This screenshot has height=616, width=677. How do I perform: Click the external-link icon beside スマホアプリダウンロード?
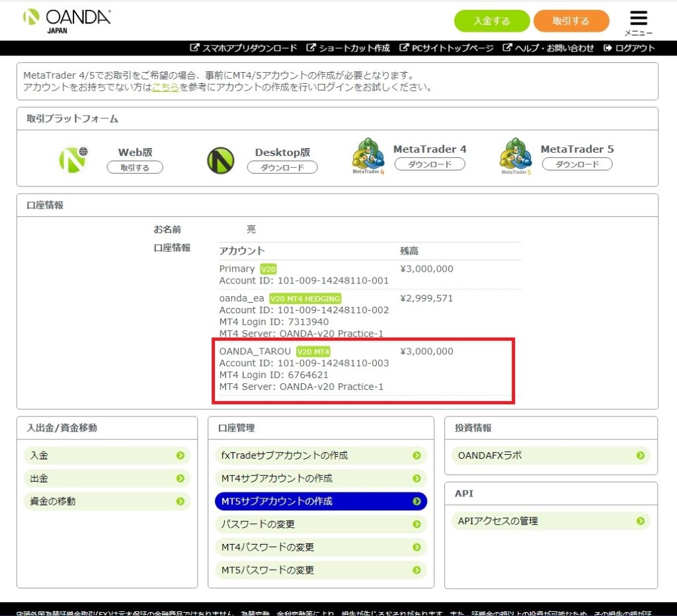click(194, 48)
